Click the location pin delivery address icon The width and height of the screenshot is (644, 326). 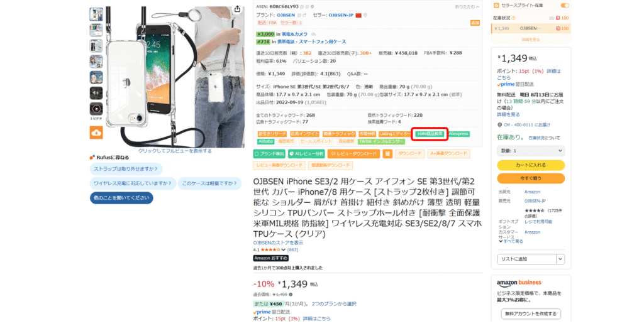pos(499,124)
